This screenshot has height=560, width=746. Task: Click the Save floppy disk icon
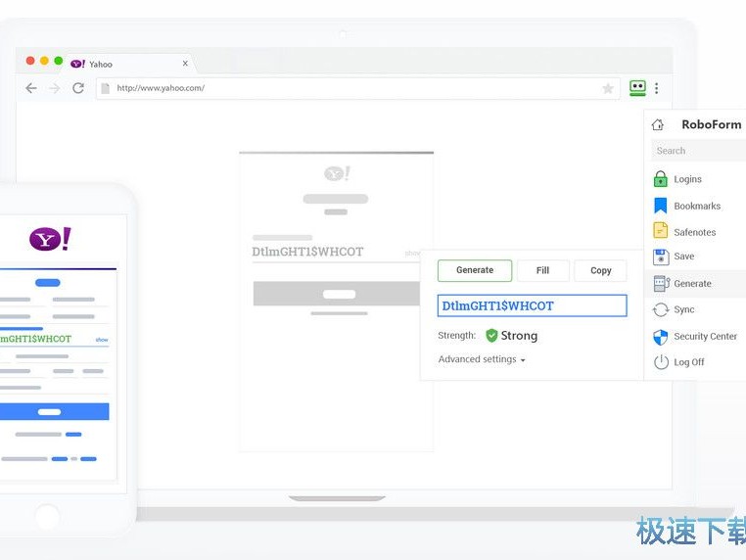pyautogui.click(x=661, y=257)
